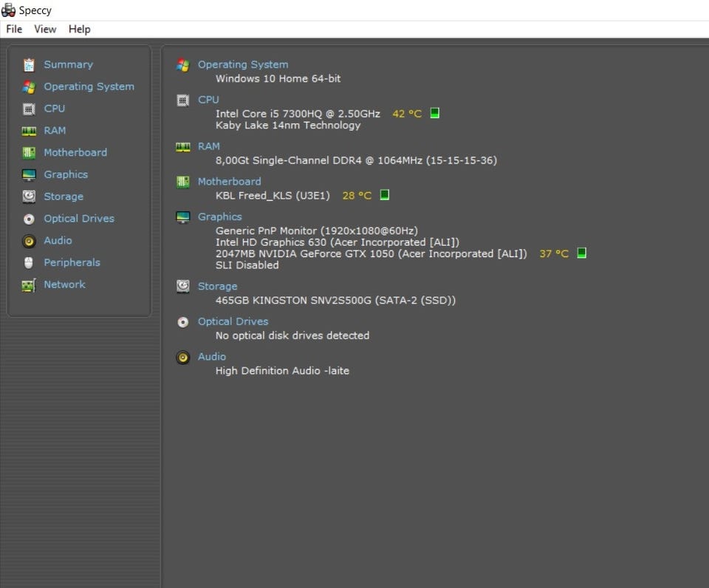Open the View menu
The width and height of the screenshot is (709, 588).
(45, 30)
